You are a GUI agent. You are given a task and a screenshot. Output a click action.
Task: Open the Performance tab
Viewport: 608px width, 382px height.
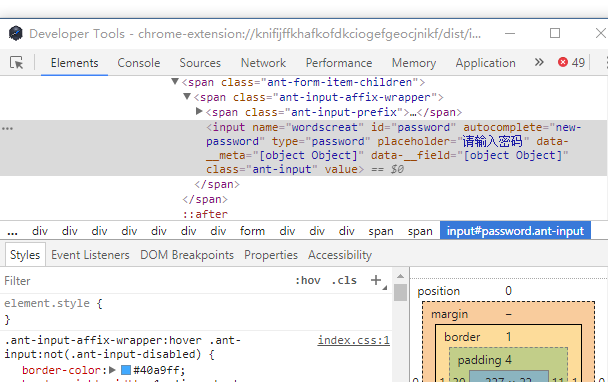click(x=339, y=63)
